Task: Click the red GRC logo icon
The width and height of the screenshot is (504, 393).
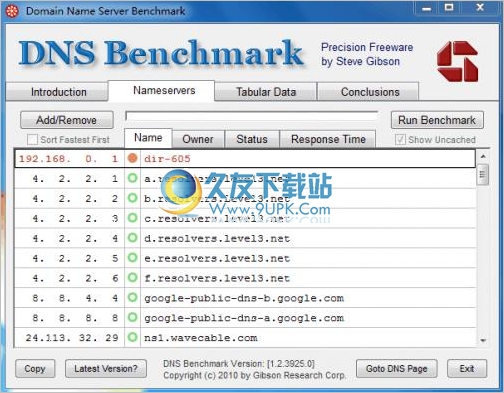Action: (x=457, y=62)
